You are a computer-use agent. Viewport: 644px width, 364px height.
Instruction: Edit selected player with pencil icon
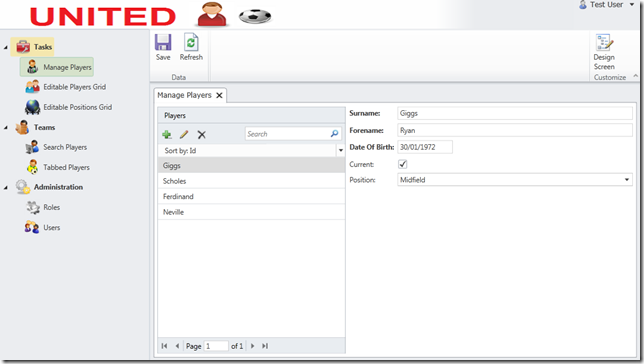point(184,134)
